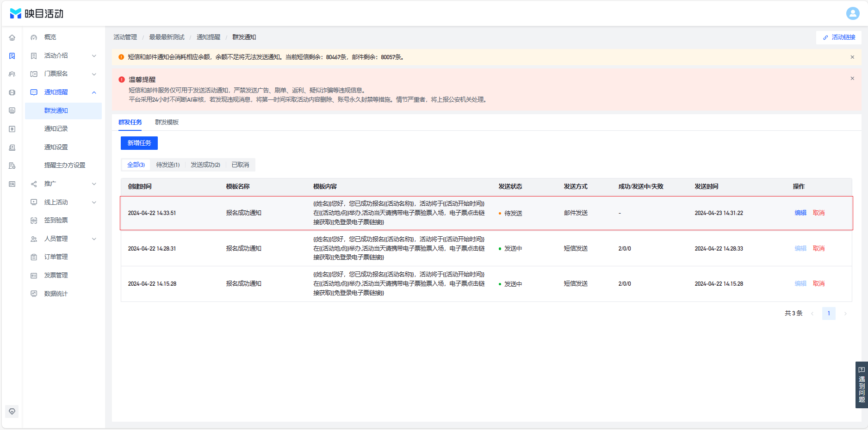Click the 人员管理 people icon

pos(34,239)
